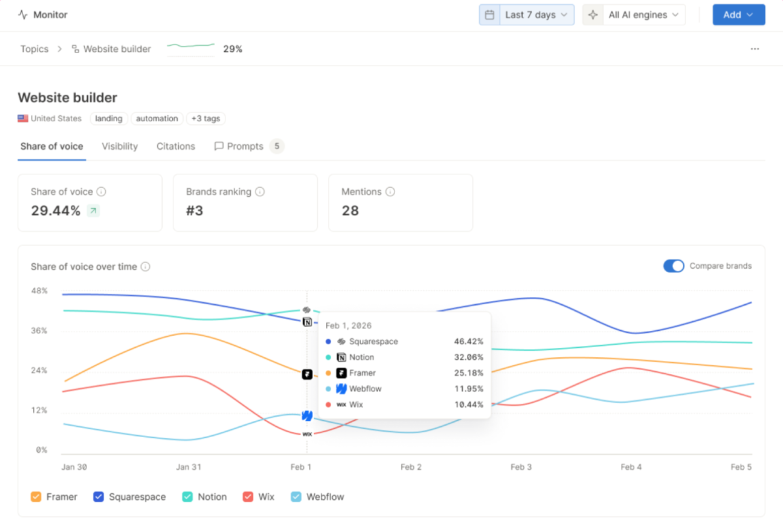Disable the Wix series checkbox
783x532 pixels.
point(248,497)
